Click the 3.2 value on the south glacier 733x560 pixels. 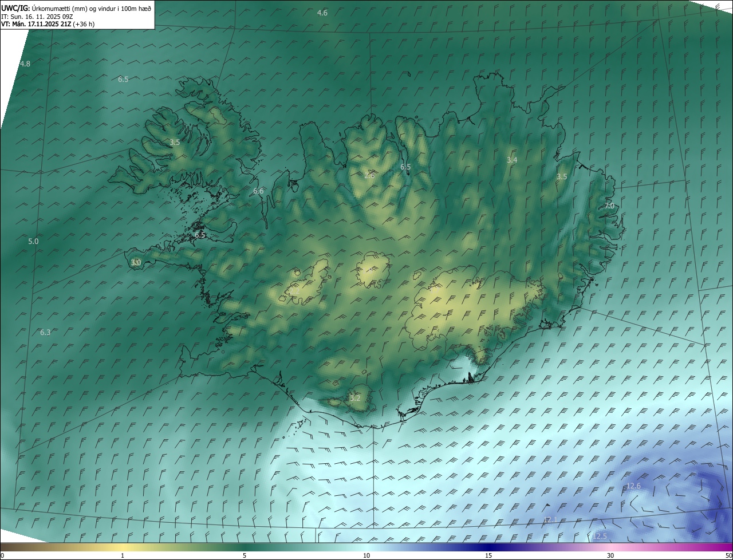(x=355, y=398)
